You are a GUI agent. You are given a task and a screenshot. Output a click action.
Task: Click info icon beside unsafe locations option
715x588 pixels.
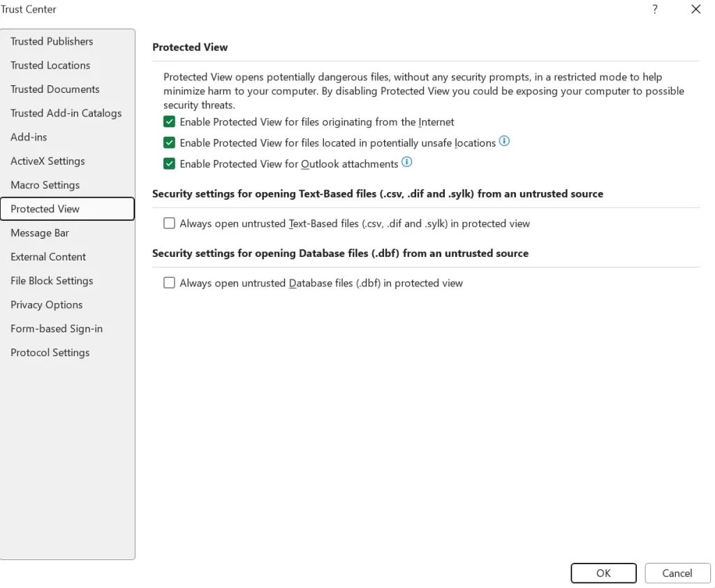(x=504, y=142)
